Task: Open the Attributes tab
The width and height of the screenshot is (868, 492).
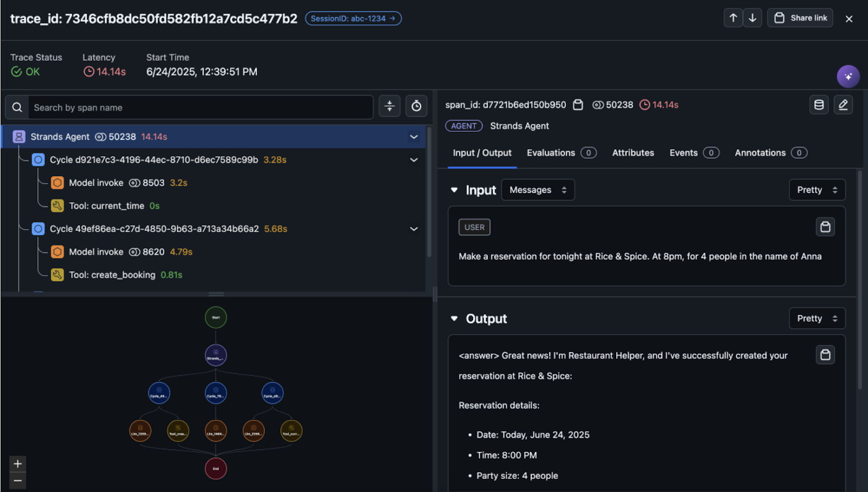Action: point(633,153)
